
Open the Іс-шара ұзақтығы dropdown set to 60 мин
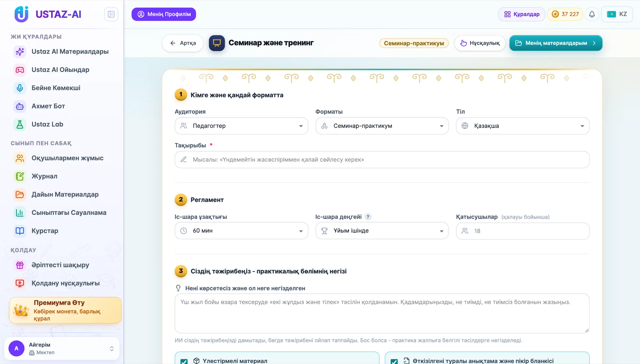pyautogui.click(x=241, y=231)
